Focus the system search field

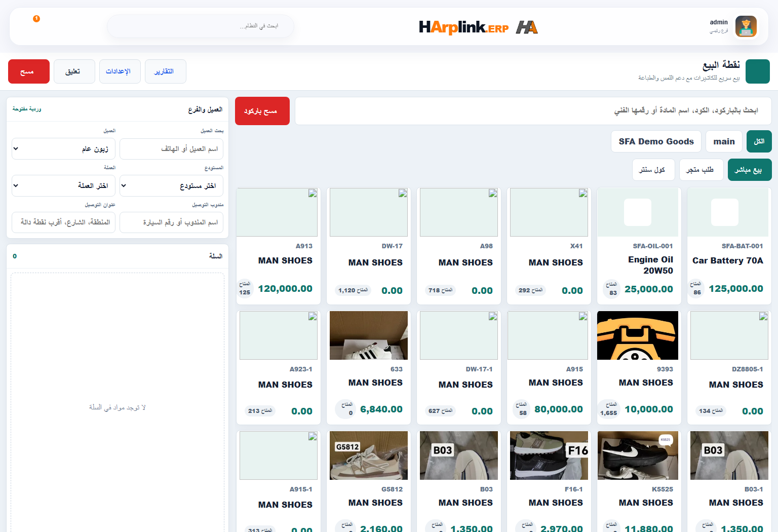201,26
